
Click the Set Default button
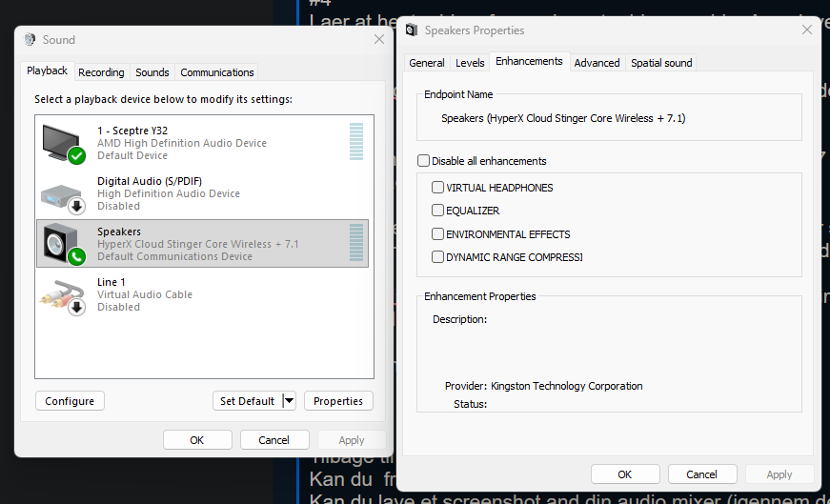pyautogui.click(x=248, y=401)
